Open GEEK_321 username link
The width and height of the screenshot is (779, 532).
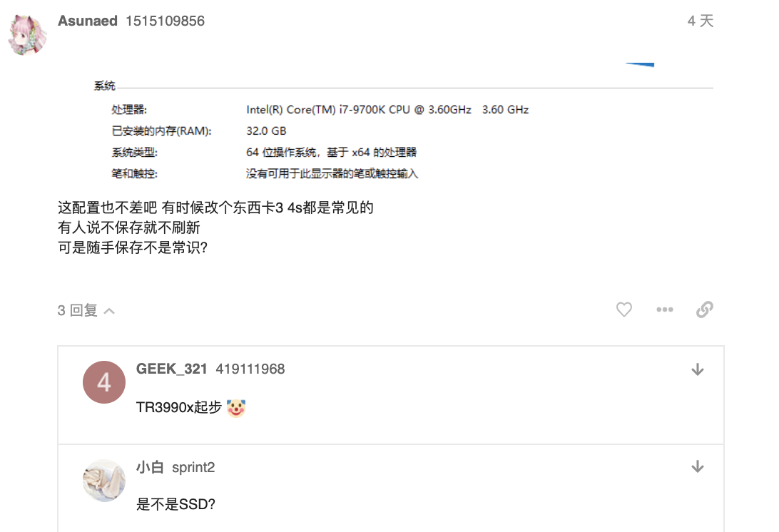click(171, 369)
